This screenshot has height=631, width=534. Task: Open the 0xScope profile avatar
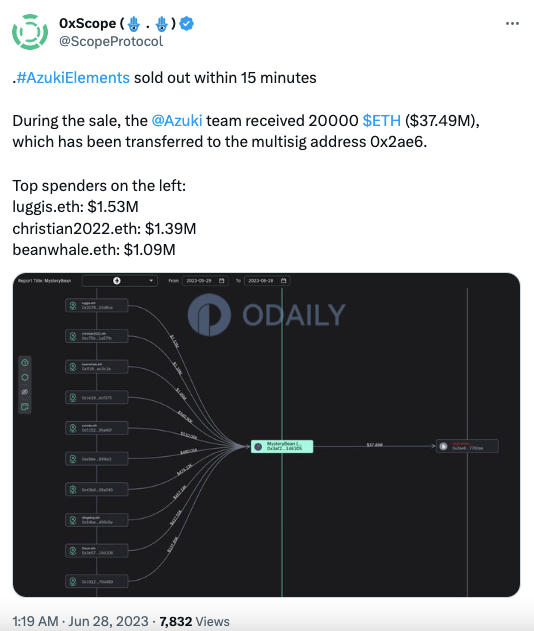tap(30, 32)
